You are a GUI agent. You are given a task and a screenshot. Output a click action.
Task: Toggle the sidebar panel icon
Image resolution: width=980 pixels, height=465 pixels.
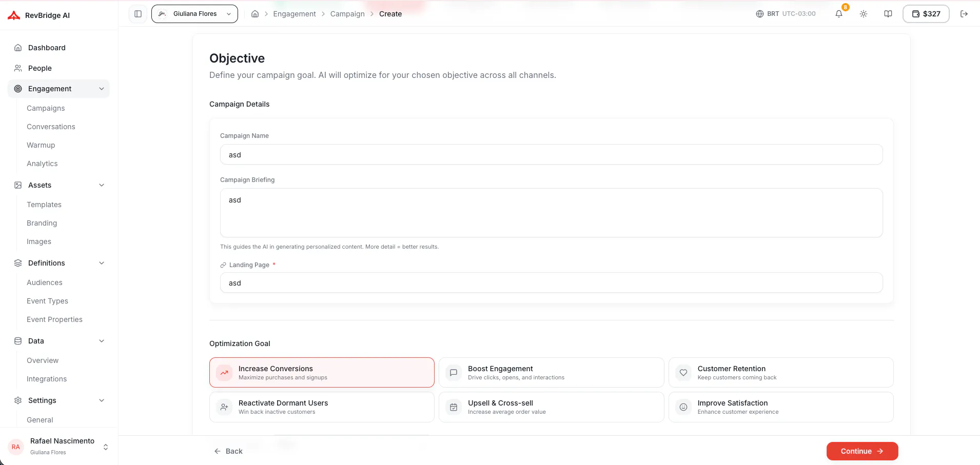tap(138, 14)
